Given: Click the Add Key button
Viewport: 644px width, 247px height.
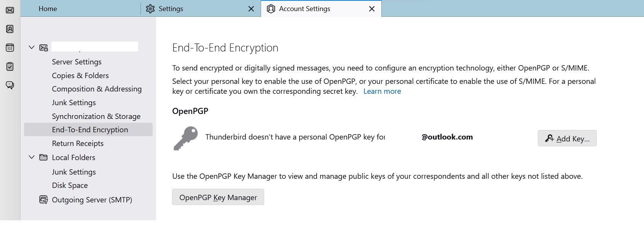Looking at the screenshot, I should click(x=567, y=138).
